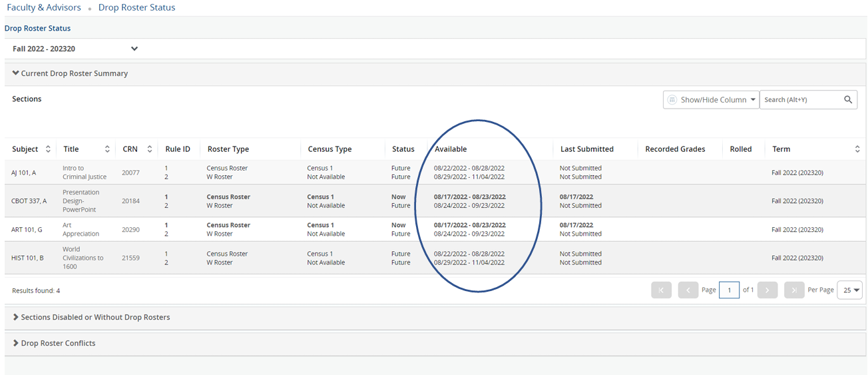Screen dimensions: 868x375
Task: Sort table by the Subject column
Action: click(x=47, y=149)
